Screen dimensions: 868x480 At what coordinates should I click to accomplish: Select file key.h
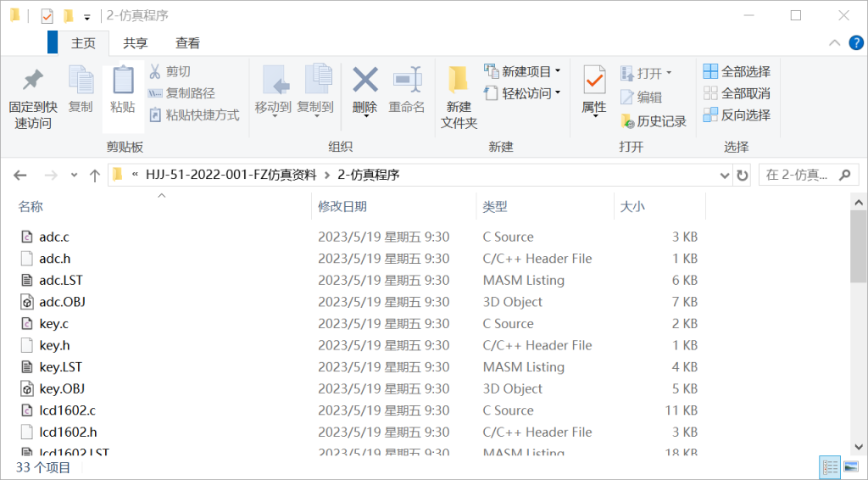click(x=54, y=345)
